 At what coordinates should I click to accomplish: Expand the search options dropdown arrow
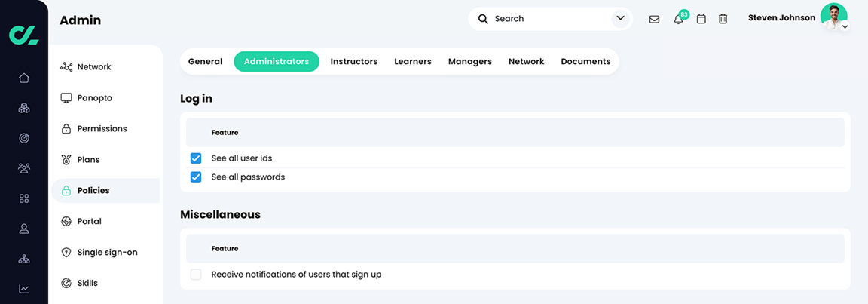[x=621, y=19]
